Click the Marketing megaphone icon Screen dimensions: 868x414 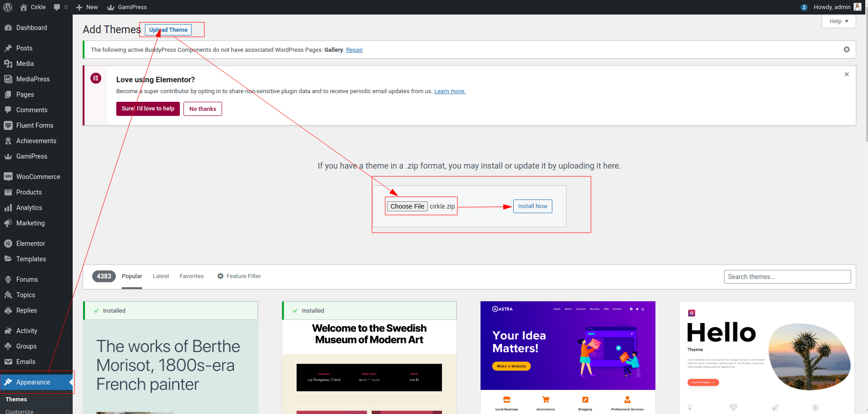(8, 223)
